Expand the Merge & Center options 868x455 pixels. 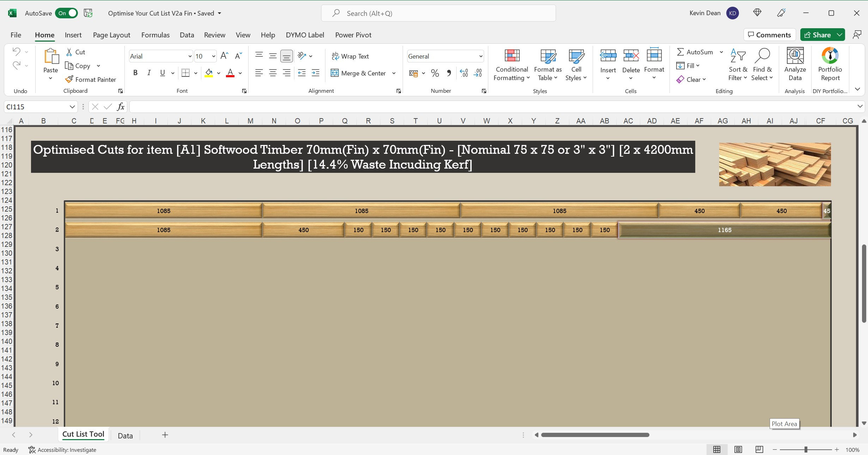(x=393, y=73)
